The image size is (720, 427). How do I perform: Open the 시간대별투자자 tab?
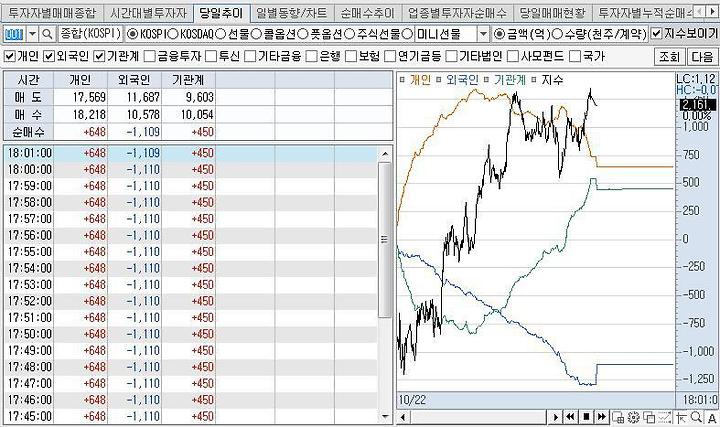[148, 12]
